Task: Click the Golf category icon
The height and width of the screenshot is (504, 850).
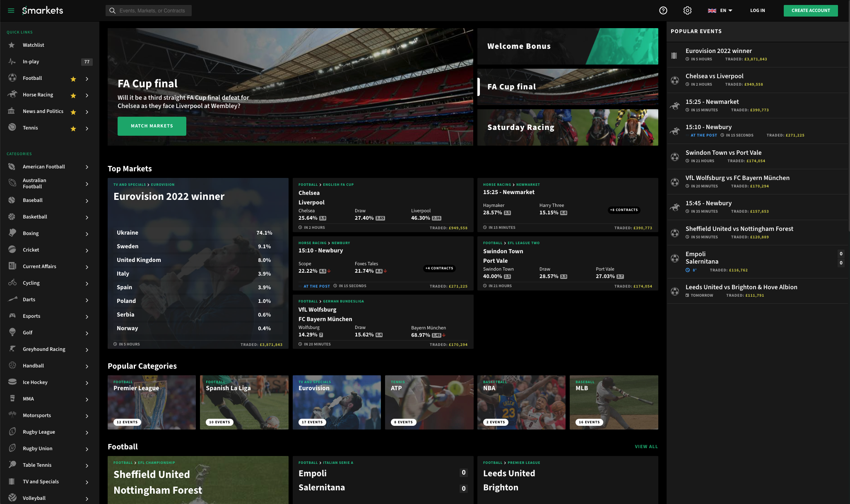Action: click(12, 332)
